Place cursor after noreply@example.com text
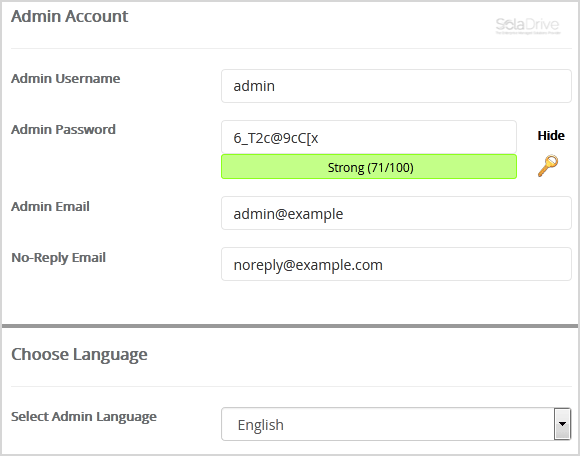The height and width of the screenshot is (456, 580). [384, 265]
